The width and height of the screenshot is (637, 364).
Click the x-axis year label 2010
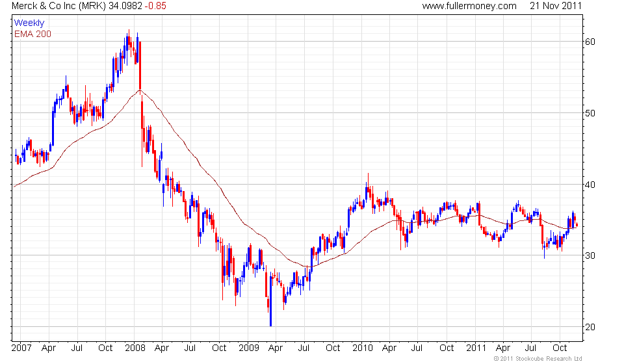(363, 348)
